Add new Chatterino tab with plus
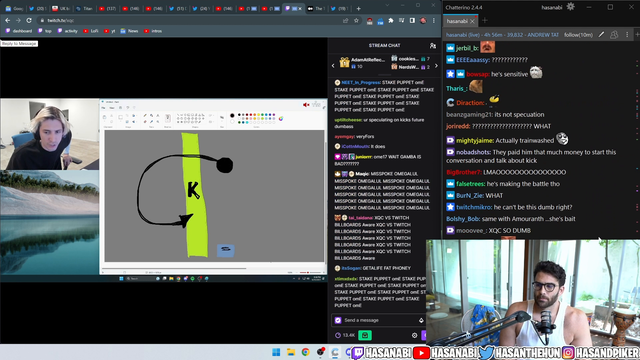The height and width of the screenshot is (360, 640). (x=485, y=20)
